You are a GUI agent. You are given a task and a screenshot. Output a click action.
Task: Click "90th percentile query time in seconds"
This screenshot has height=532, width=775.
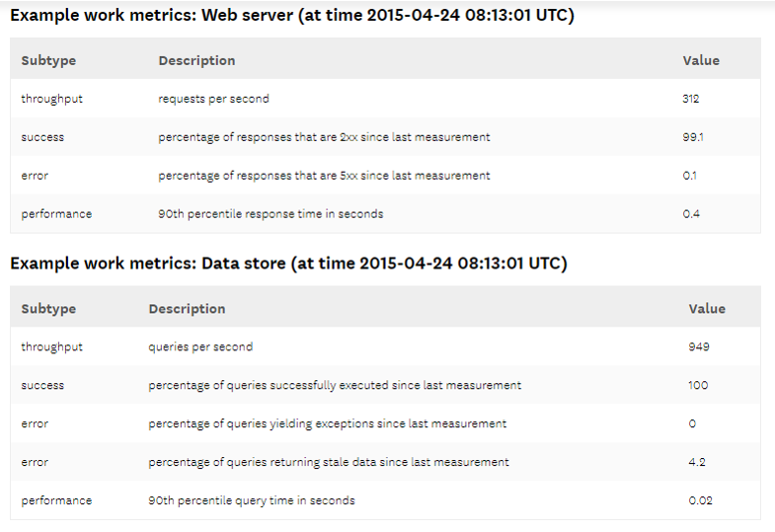pyautogui.click(x=252, y=500)
